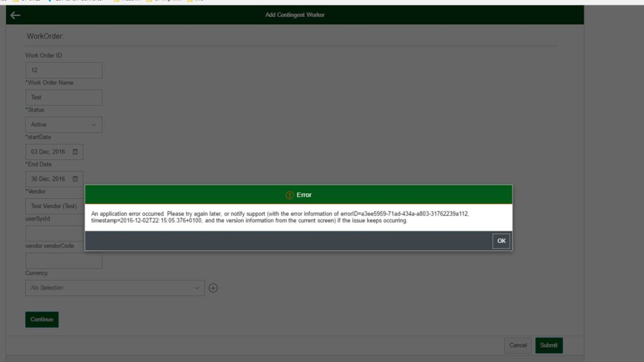Click the Cancel button
This screenshot has height=362, width=644.
tap(518, 345)
